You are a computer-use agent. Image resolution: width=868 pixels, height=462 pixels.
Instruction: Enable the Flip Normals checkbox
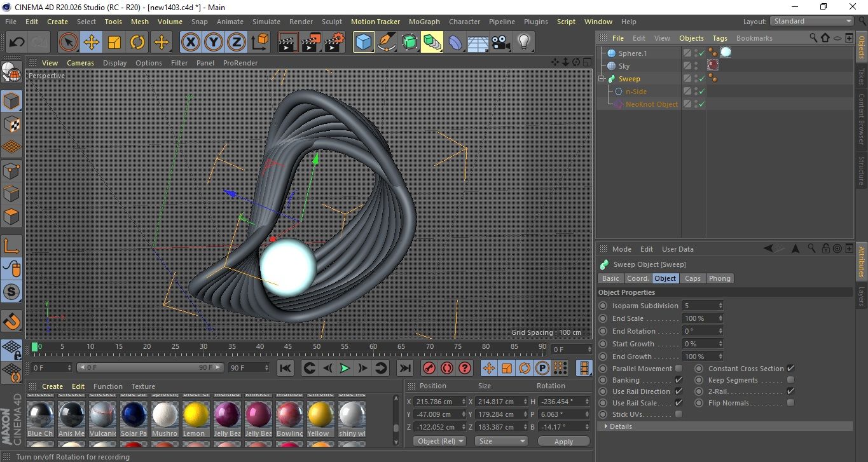click(790, 403)
